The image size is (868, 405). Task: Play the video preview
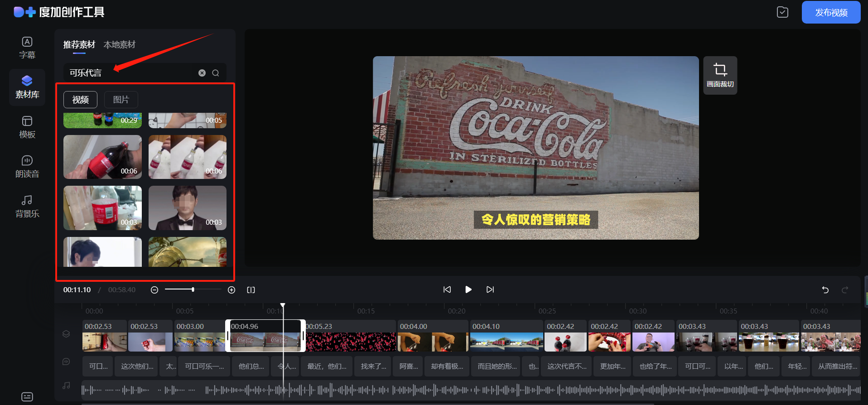468,289
